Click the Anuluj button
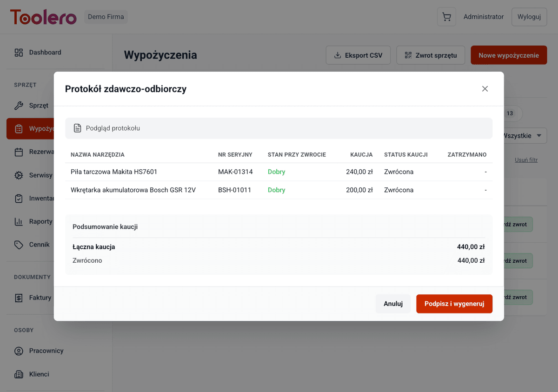 (393, 304)
